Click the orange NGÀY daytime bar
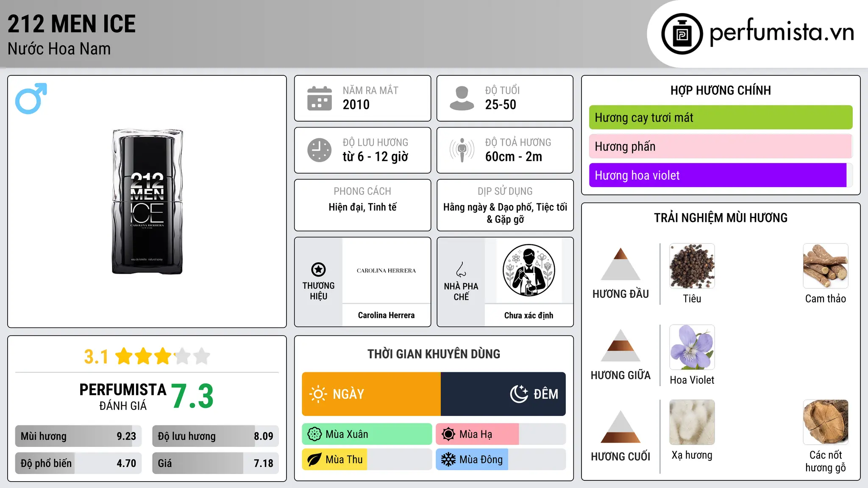Screen dimensions: 868x488 (371, 394)
